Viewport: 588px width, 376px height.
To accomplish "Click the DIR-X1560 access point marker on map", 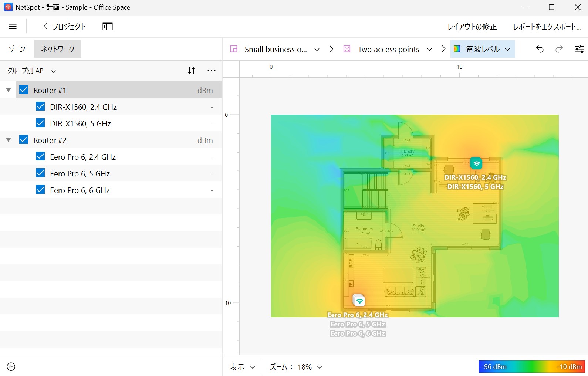I will pos(476,163).
